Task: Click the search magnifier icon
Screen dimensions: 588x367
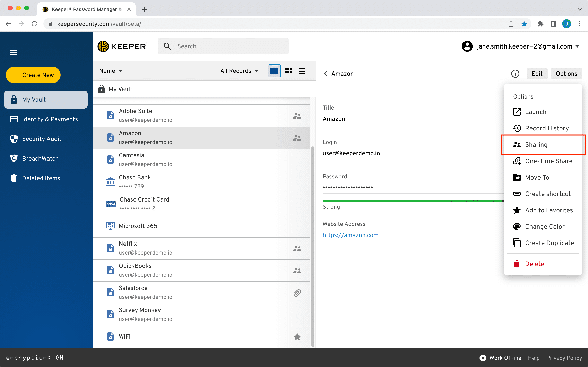Action: point(167,46)
